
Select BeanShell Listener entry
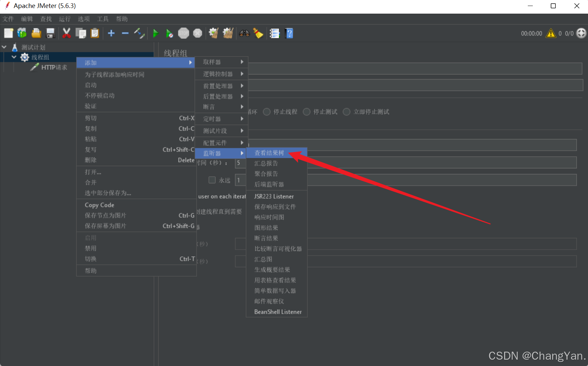point(276,312)
